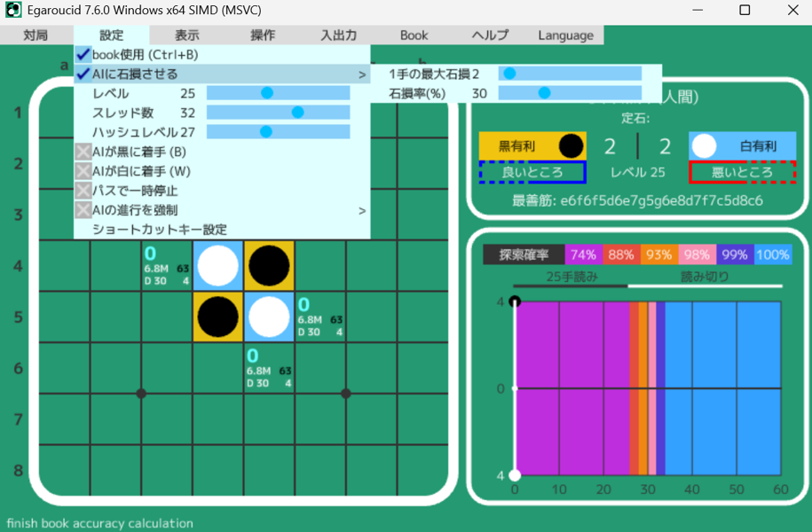Screen dimensions: 812x532
Task: Adjust the レベル slider
Action: (x=266, y=93)
